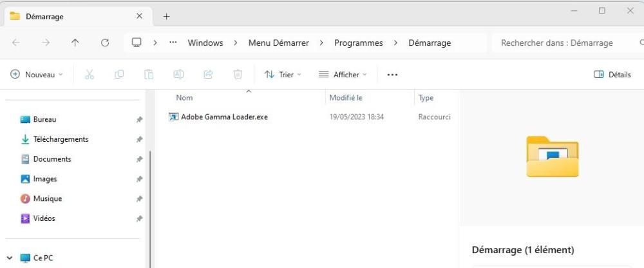Maximize the Explorer window

[601, 11]
